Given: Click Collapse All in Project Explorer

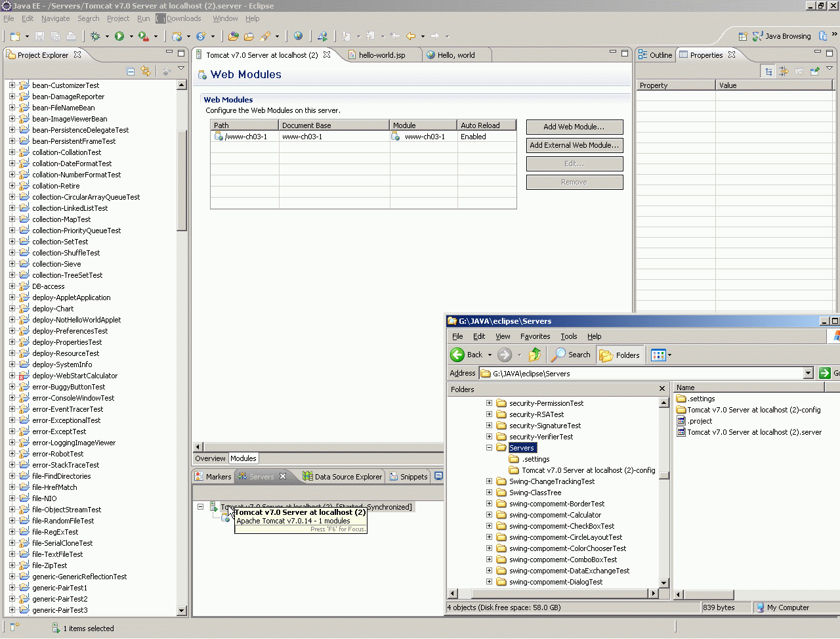Looking at the screenshot, I should click(x=131, y=71).
